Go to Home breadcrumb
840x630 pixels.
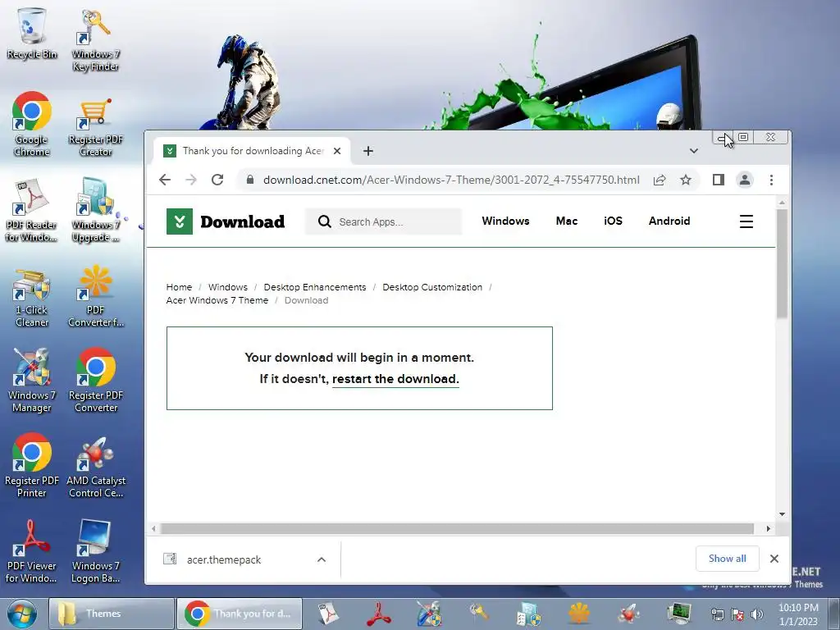click(x=179, y=287)
